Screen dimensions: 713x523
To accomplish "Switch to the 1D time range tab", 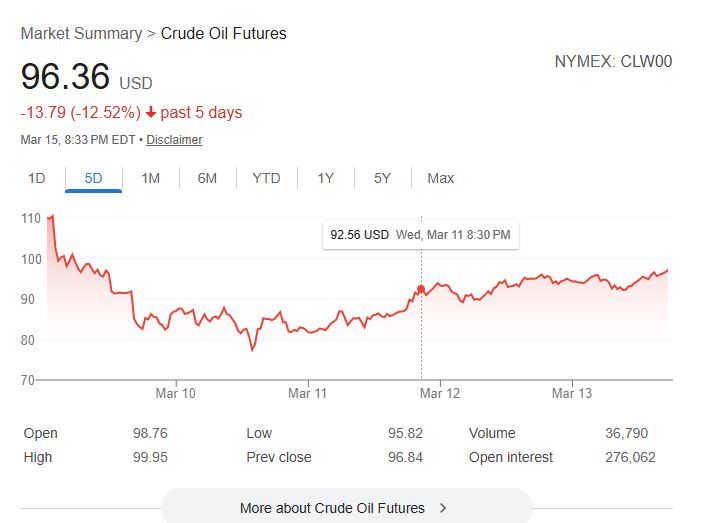I will click(x=37, y=178).
